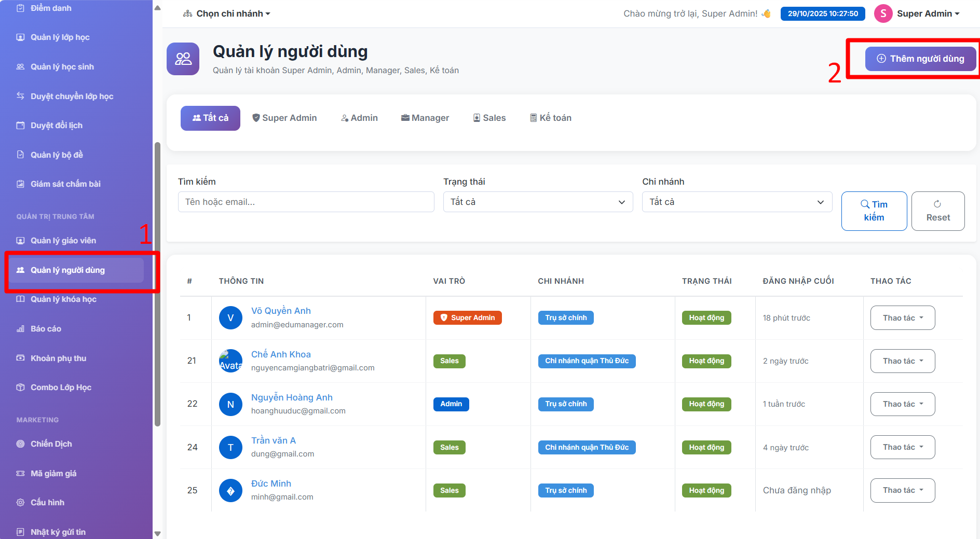Open Giám sát chấm bài page
980x539 pixels.
[x=65, y=184]
